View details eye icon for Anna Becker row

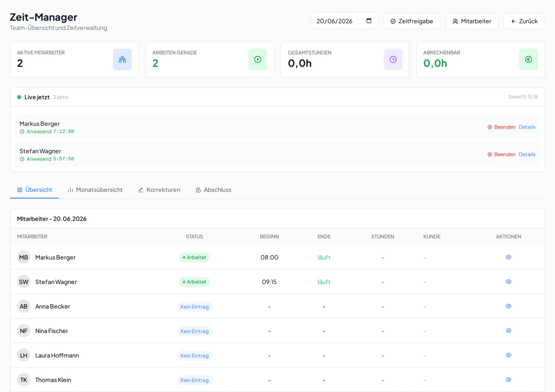pyautogui.click(x=509, y=306)
